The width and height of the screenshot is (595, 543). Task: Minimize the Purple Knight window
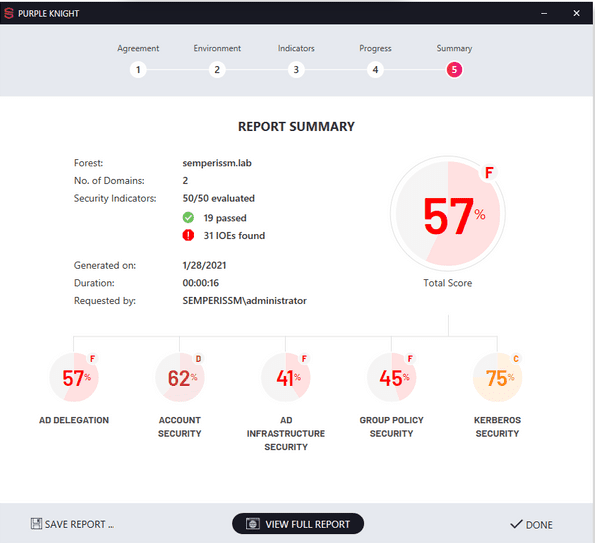pyautogui.click(x=544, y=13)
